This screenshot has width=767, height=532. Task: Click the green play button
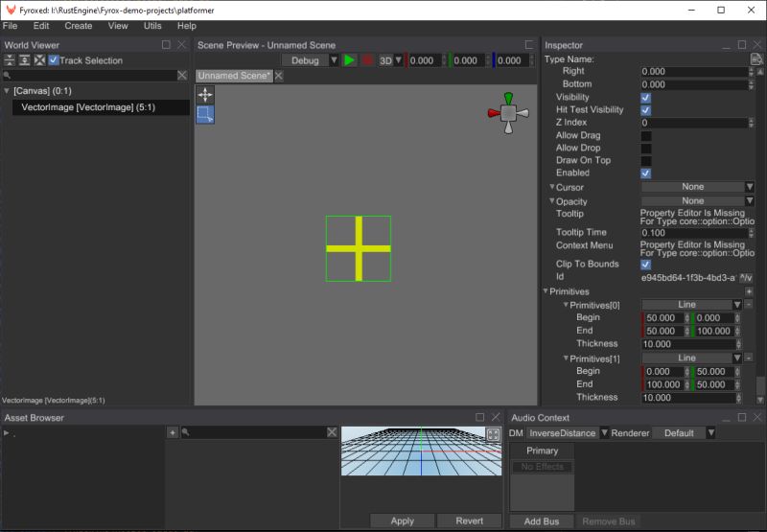pyautogui.click(x=349, y=60)
